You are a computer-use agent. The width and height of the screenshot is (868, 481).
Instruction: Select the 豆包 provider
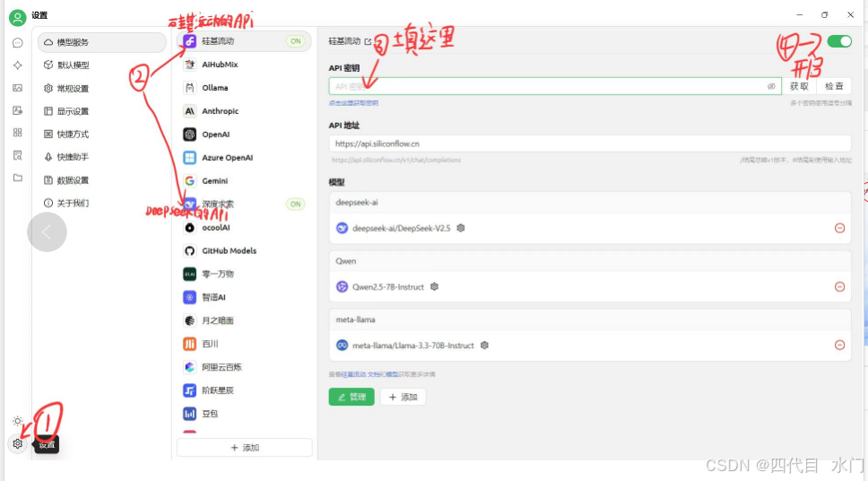tap(244, 414)
